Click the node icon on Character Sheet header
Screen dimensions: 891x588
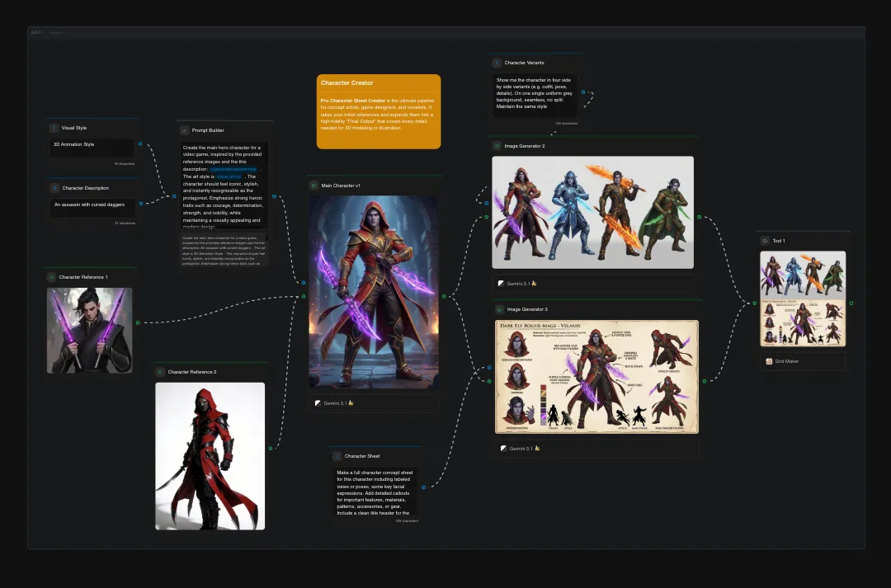pos(336,454)
